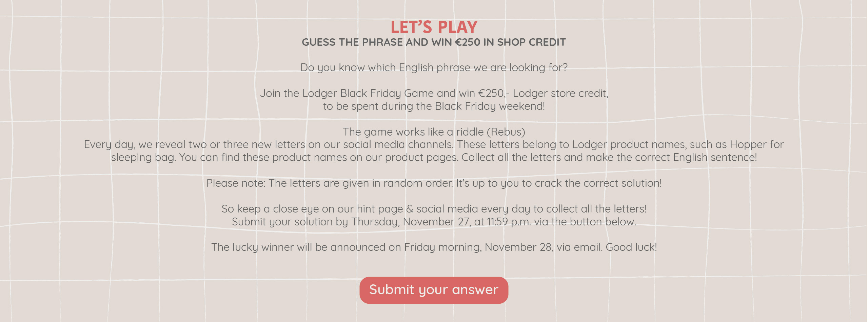
Task: Click the "Join the Lodger Black Friday Game" line
Action: pyautogui.click(x=434, y=93)
